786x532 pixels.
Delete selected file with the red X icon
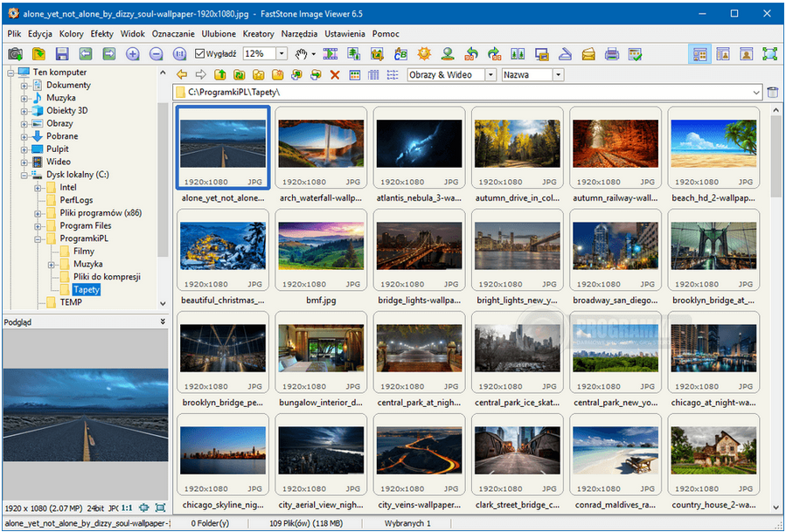point(335,75)
